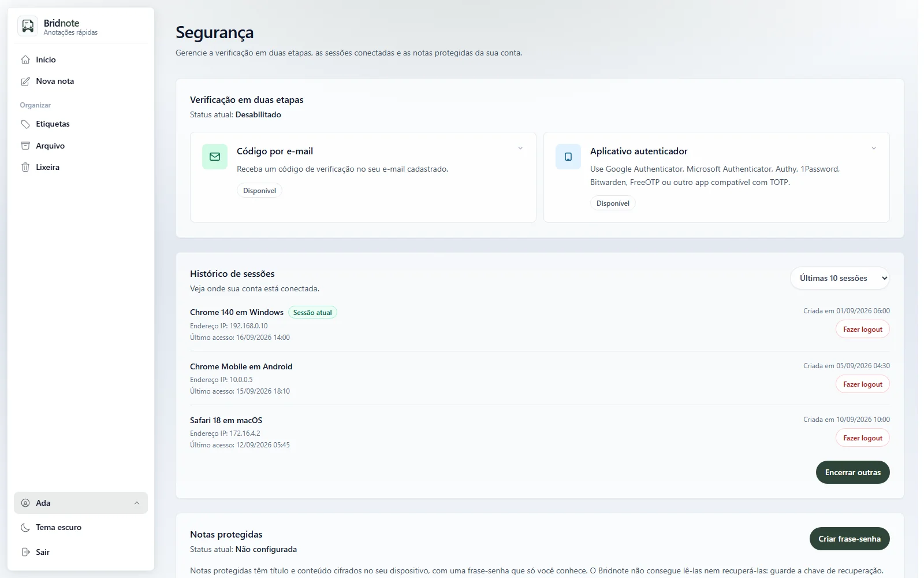Log out the Chrome 140 Windows session
The height and width of the screenshot is (578, 924).
(863, 329)
